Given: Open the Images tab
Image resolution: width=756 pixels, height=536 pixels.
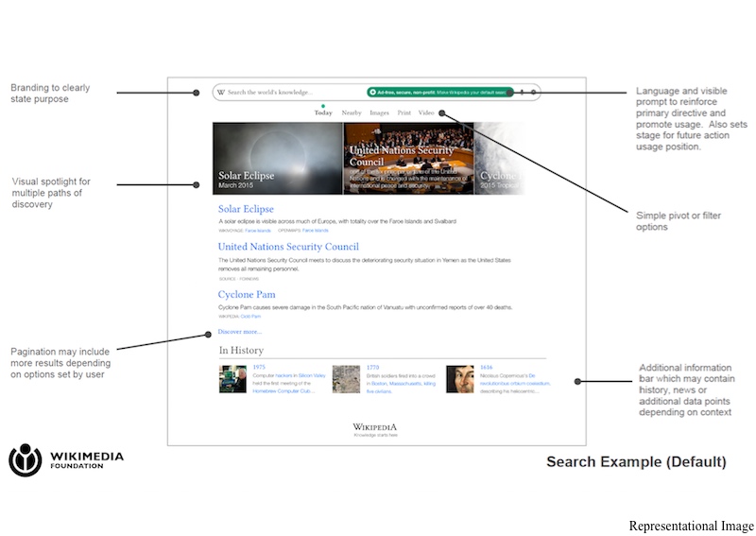Looking at the screenshot, I should (380, 112).
